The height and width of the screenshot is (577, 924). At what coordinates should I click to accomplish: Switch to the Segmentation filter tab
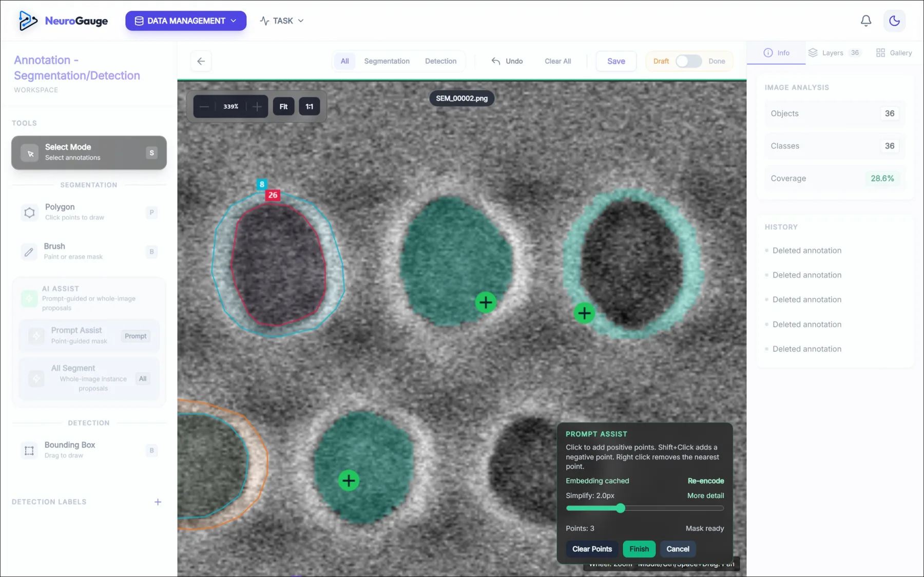[387, 61]
